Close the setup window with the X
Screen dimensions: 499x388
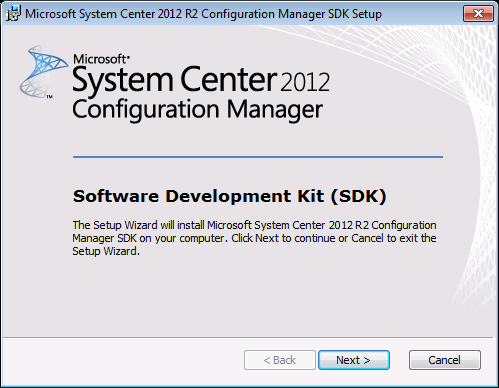478,14
